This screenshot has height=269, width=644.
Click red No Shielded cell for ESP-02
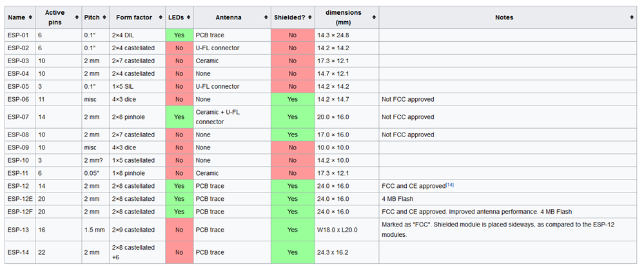[293, 48]
